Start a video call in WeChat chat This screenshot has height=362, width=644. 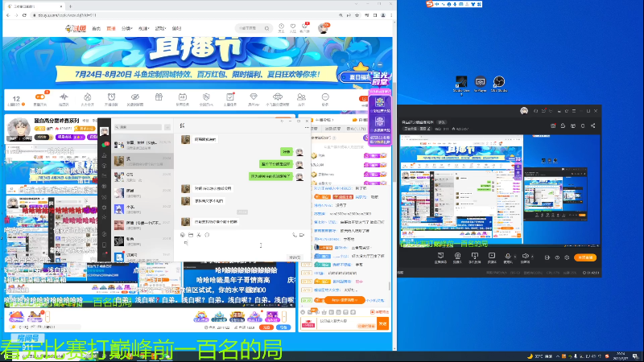[x=302, y=235]
